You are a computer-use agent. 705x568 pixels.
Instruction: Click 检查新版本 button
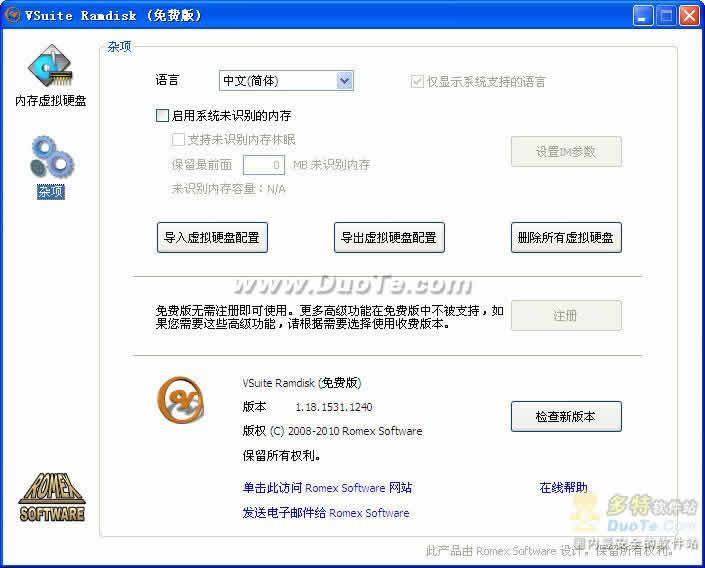(566, 416)
